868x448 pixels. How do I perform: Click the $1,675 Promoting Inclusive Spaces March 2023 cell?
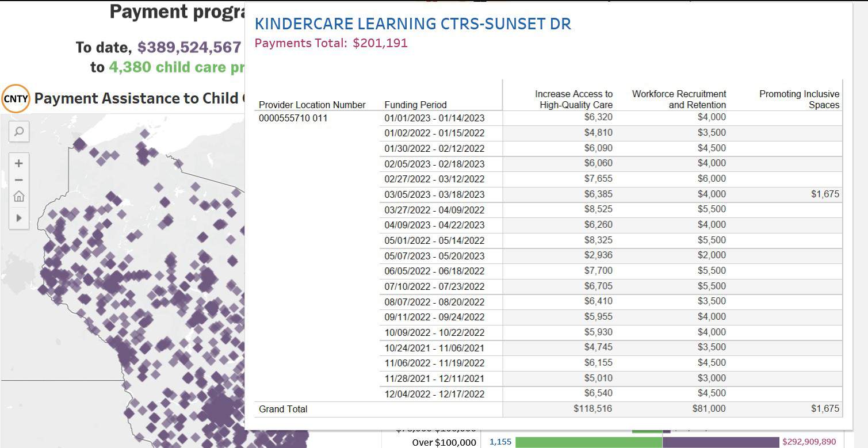825,194
